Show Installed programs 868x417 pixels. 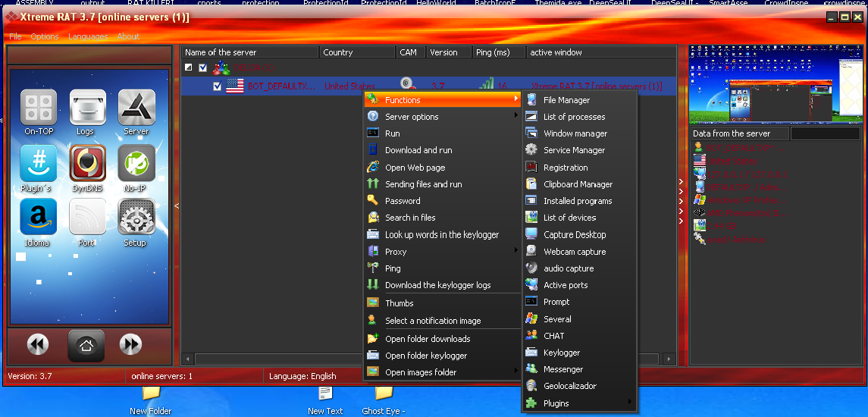(x=579, y=201)
